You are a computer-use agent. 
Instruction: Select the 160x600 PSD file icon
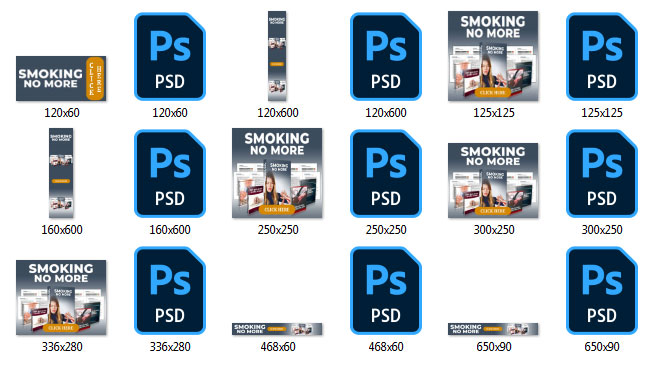(170, 173)
